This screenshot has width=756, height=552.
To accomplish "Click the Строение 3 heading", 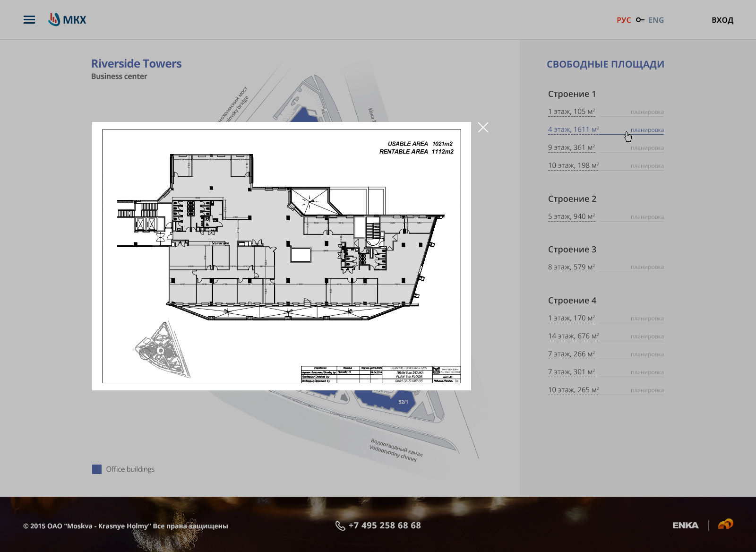I will pos(572,250).
